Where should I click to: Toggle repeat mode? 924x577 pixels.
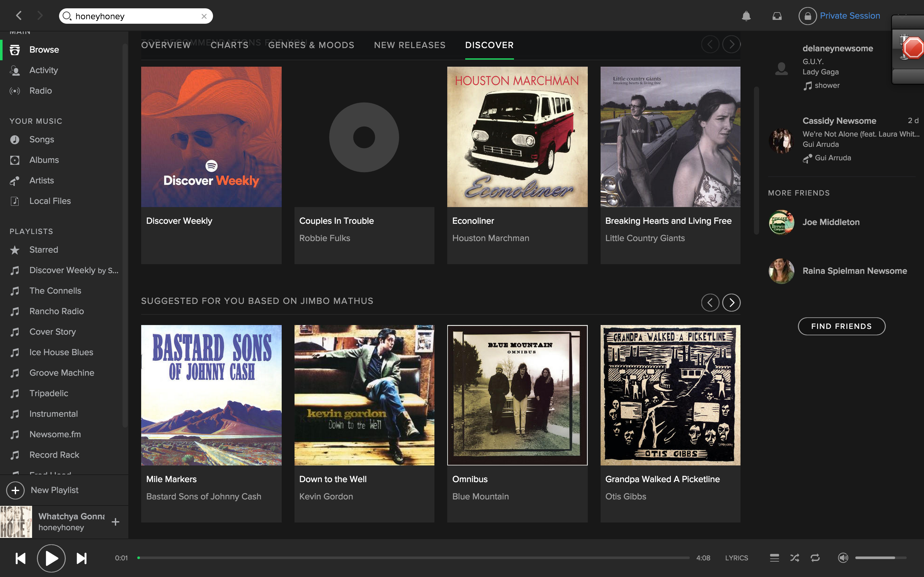[815, 558]
